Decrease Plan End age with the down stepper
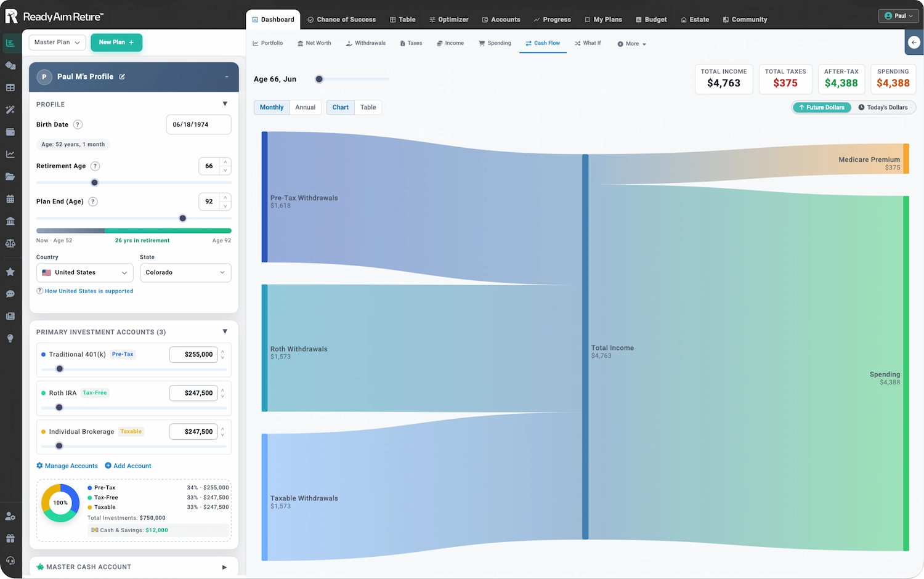 coord(225,206)
